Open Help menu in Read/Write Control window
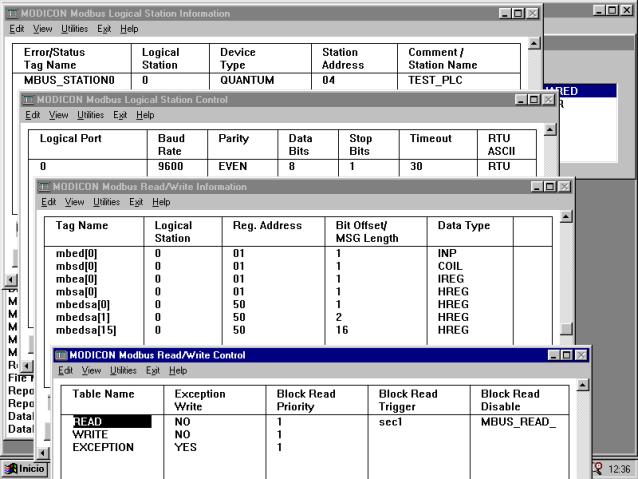Screen dimensions: 638x479 178,370
